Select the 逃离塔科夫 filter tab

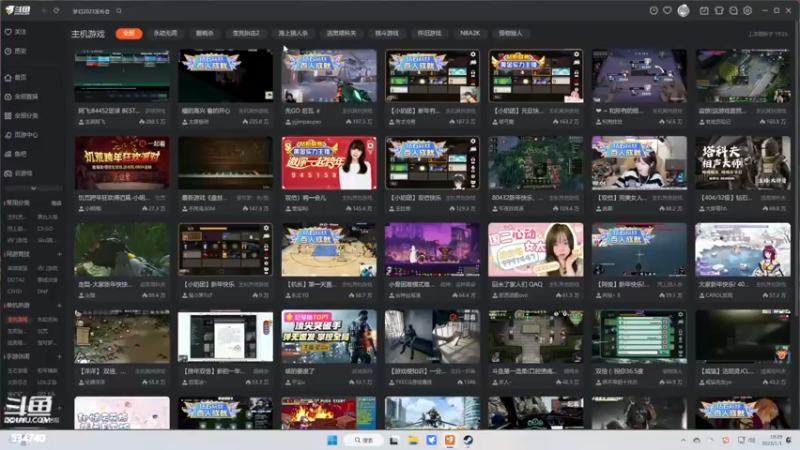[341, 33]
